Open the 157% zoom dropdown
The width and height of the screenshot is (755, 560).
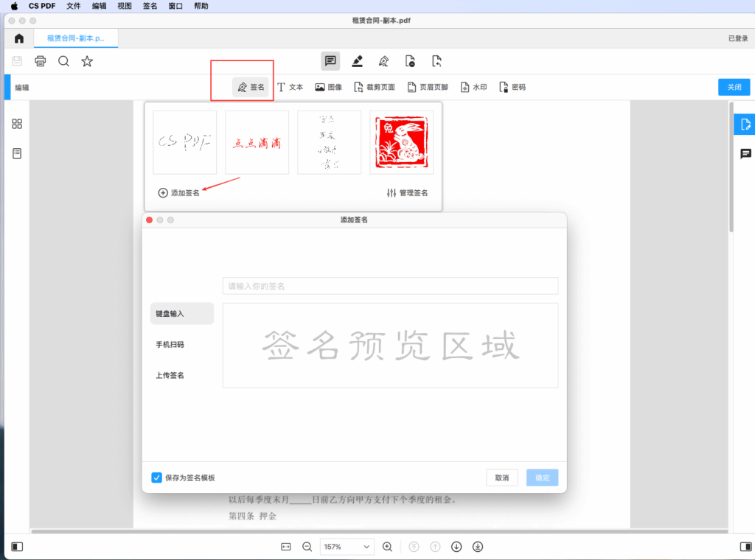tap(347, 547)
